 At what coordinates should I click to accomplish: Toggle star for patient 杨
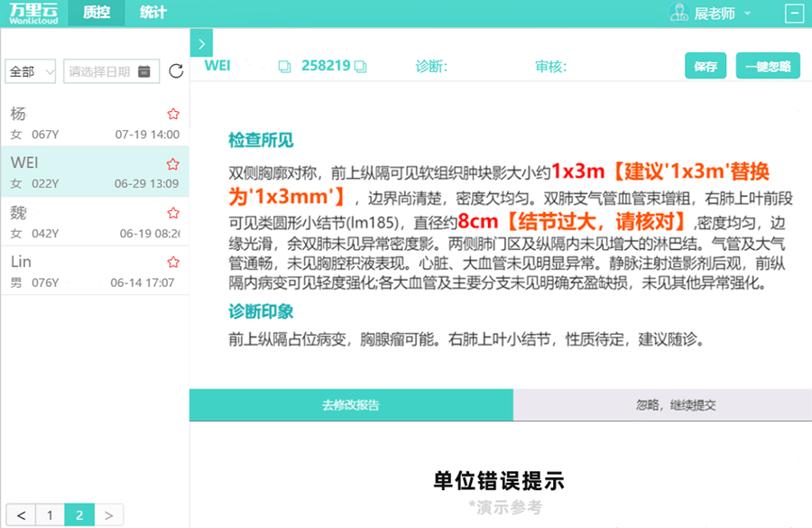pyautogui.click(x=173, y=115)
